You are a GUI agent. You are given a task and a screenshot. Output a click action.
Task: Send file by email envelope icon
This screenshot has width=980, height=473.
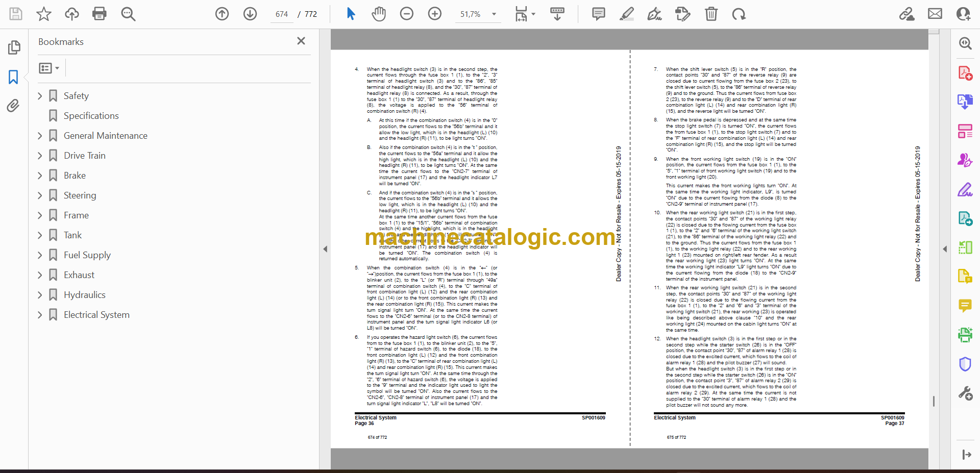point(935,14)
